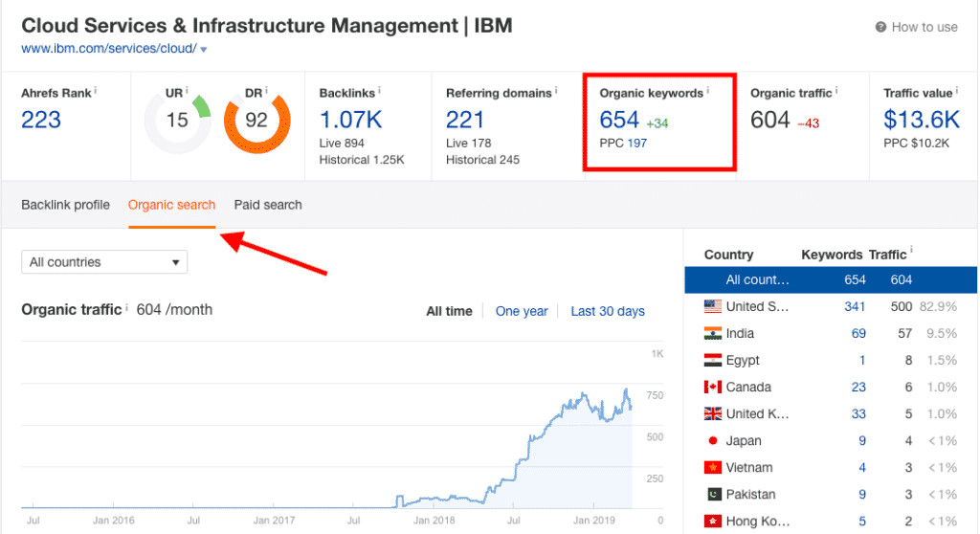This screenshot has height=534, width=980.
Task: Click the Live 178 referring domains text
Action: [469, 144]
